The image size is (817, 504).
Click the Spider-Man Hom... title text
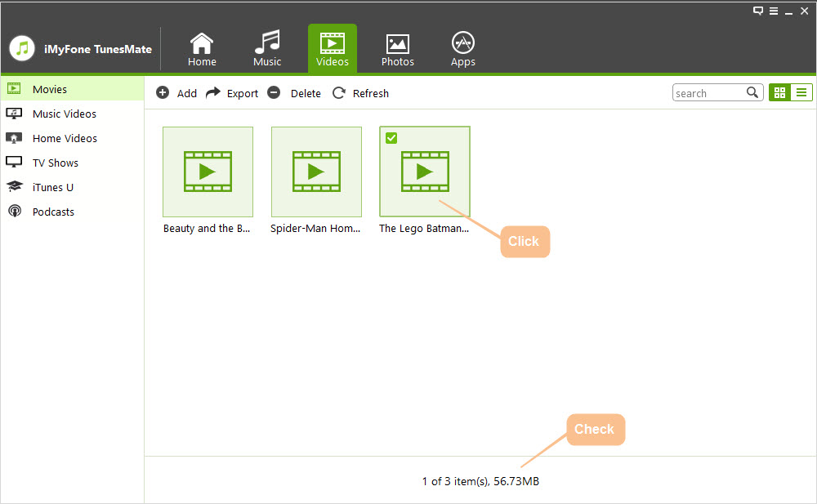[315, 228]
